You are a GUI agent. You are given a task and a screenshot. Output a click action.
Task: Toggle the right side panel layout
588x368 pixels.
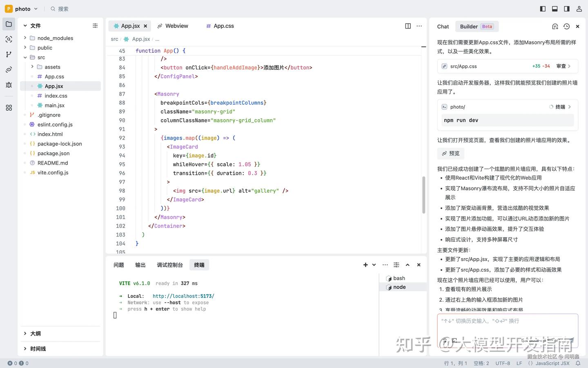point(567,9)
